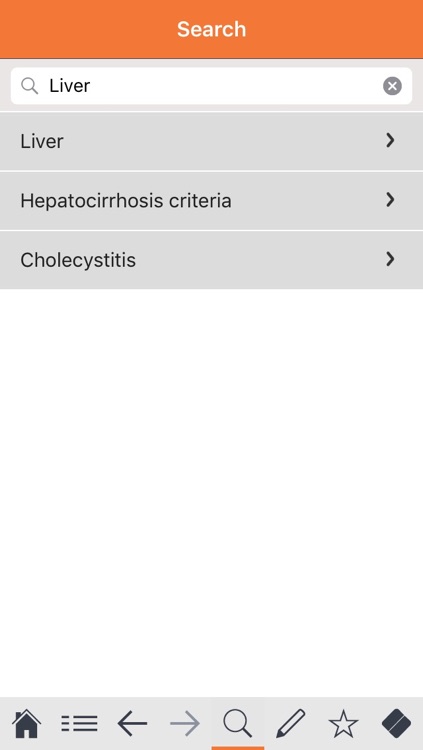Screen dimensions: 423x750
Task: Select the Cholecystitis list row
Action: (x=212, y=260)
